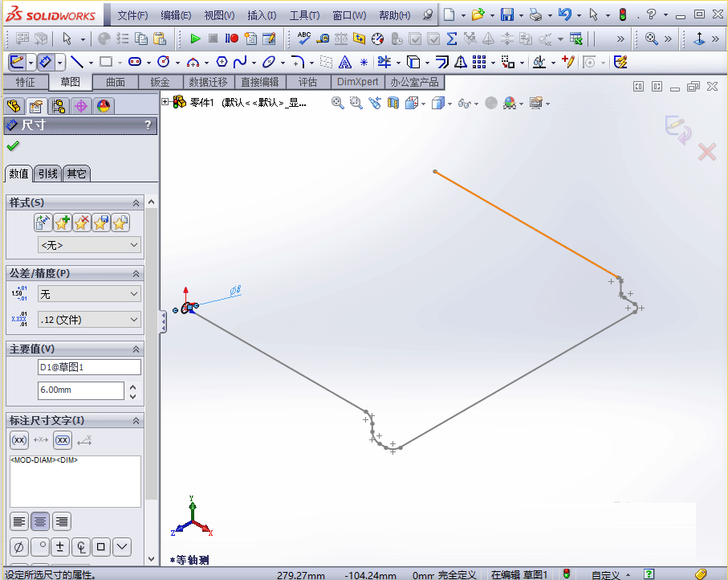Collapse the 样式(S) section
The image size is (728, 580).
[x=134, y=202]
